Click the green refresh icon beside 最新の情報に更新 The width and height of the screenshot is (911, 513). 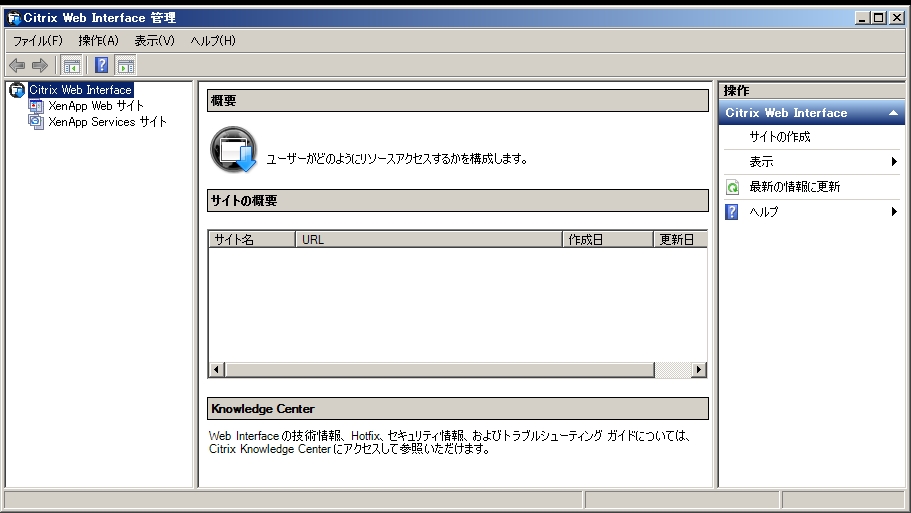732,187
